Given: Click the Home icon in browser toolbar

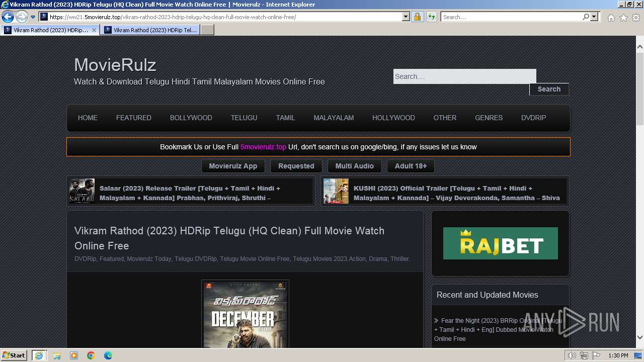Looking at the screenshot, I should [611, 18].
